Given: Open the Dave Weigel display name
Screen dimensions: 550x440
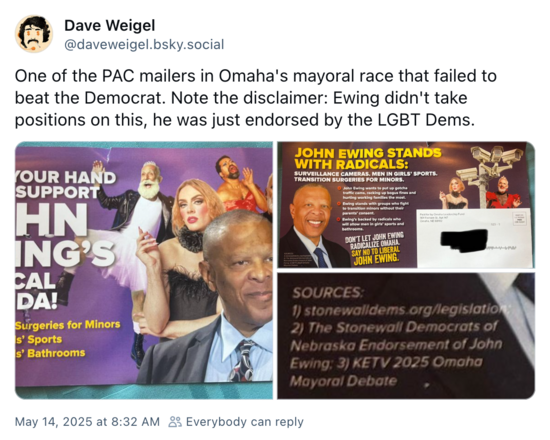Looking at the screenshot, I should click(109, 25).
